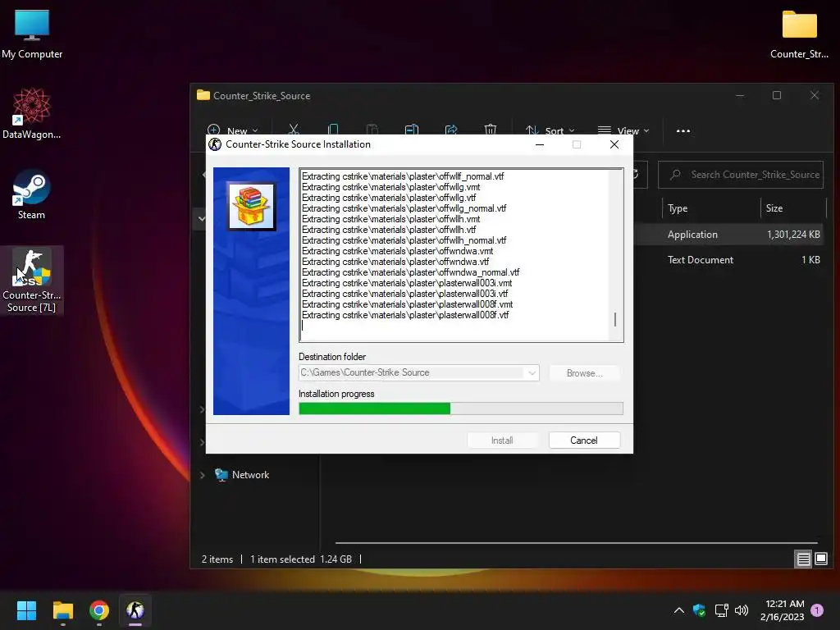Viewport: 840px width, 630px height.
Task: Expand Network tree item in Explorer
Action: [x=203, y=475]
